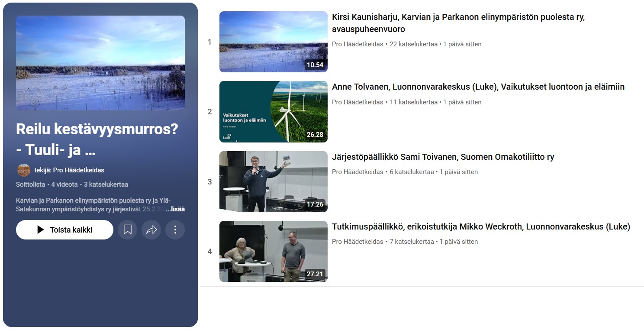Screen dimensions: 644x330
Task: Click the fourth video's two-presenter thumbnail
Action: tap(274, 251)
